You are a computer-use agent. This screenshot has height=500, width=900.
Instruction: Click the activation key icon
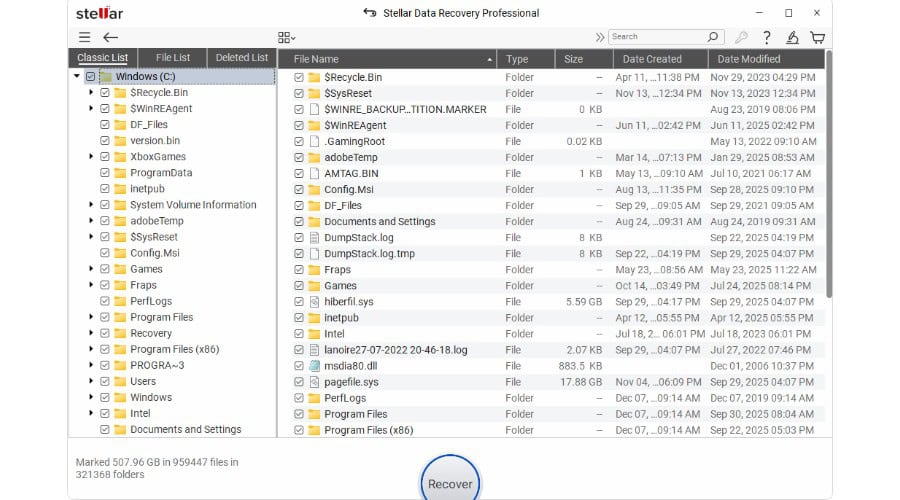click(x=741, y=37)
